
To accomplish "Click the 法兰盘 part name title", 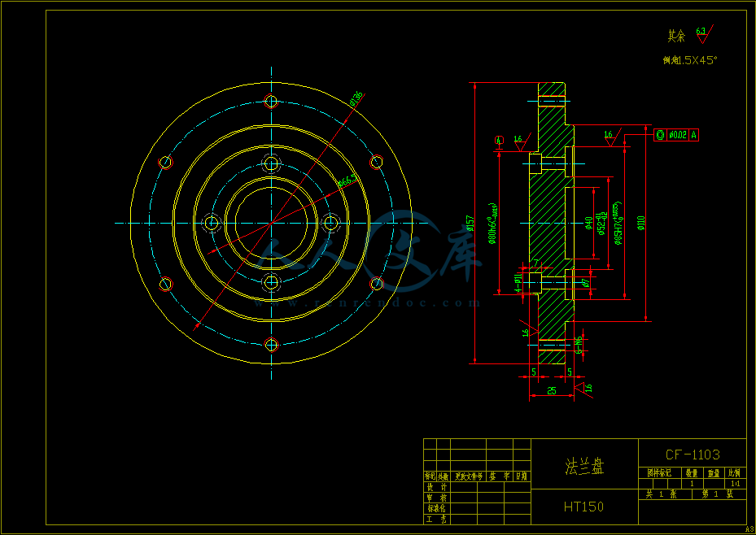I will click(x=584, y=466).
